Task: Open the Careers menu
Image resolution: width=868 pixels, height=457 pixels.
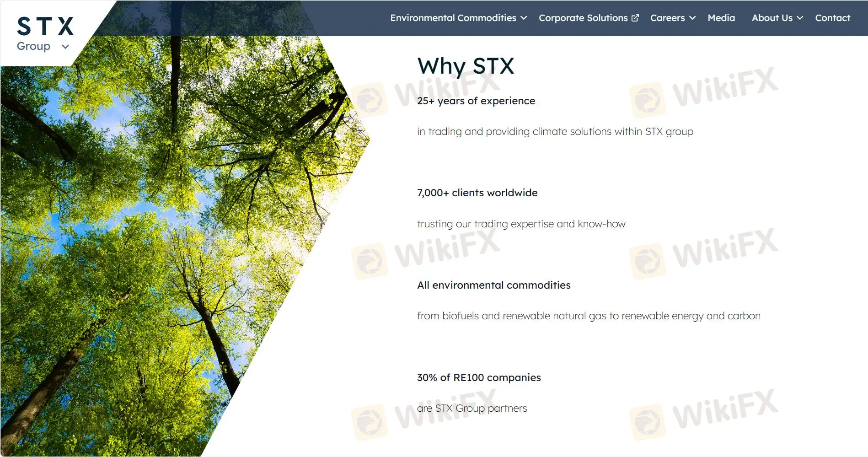Action: click(x=667, y=18)
